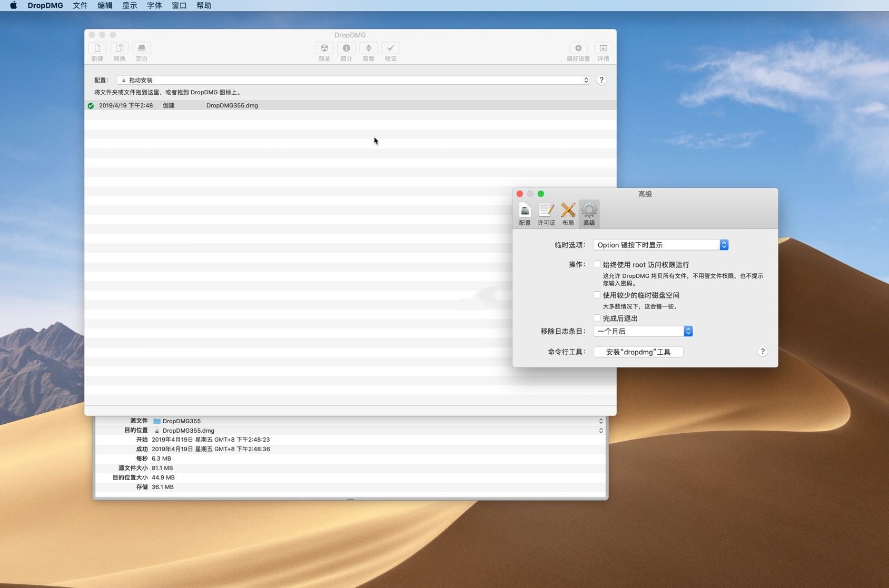
Task: Click the 安装"dropdmg"工具 button
Action: point(638,352)
